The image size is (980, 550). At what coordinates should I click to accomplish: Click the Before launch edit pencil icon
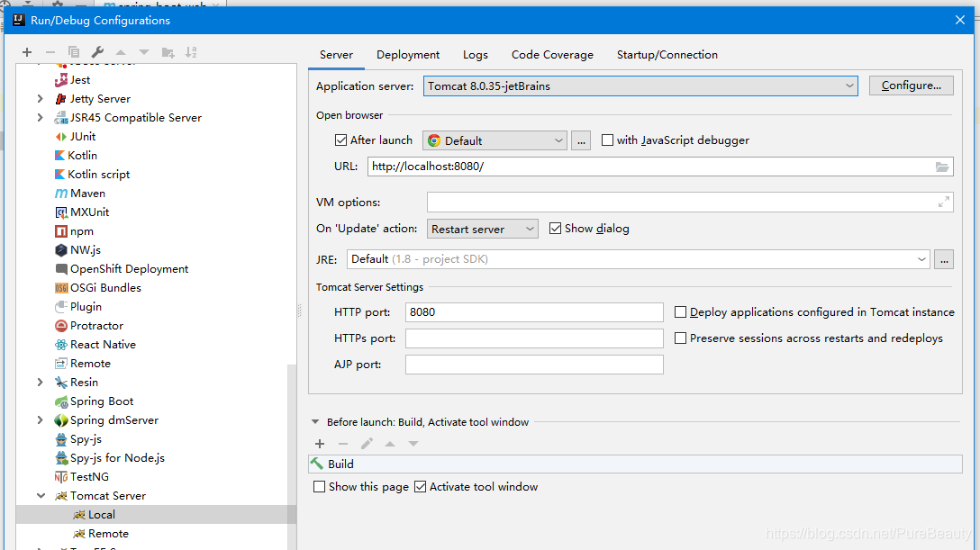(367, 444)
